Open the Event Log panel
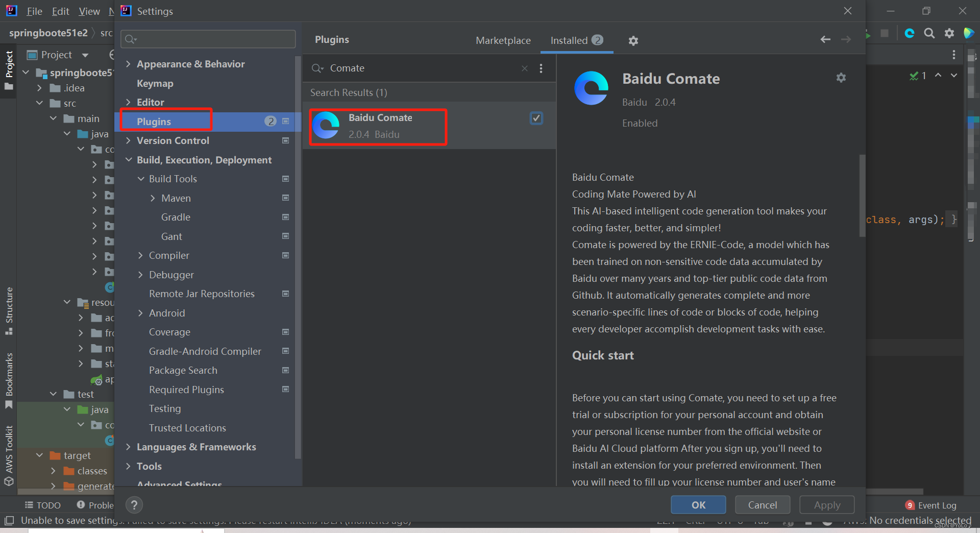The width and height of the screenshot is (980, 533). tap(931, 505)
